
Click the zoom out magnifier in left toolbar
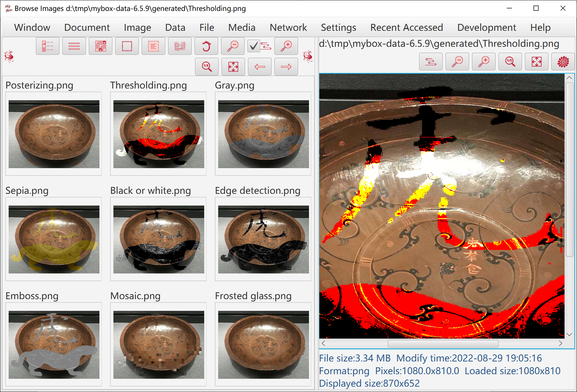233,46
